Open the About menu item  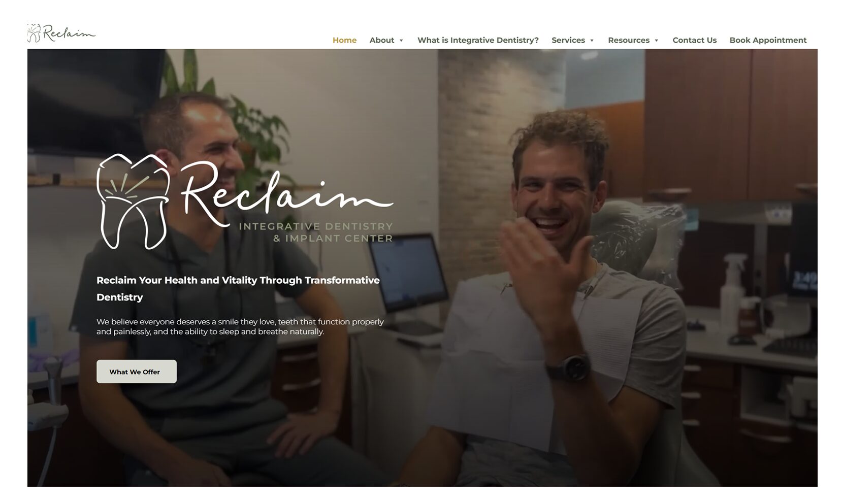(x=382, y=40)
